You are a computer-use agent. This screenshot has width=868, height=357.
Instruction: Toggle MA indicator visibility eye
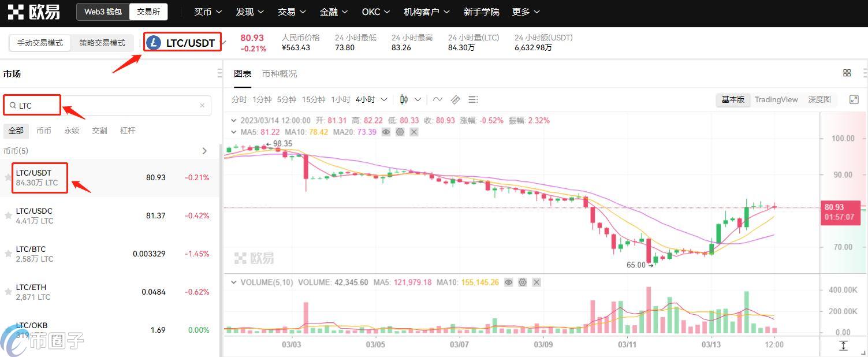tap(386, 132)
